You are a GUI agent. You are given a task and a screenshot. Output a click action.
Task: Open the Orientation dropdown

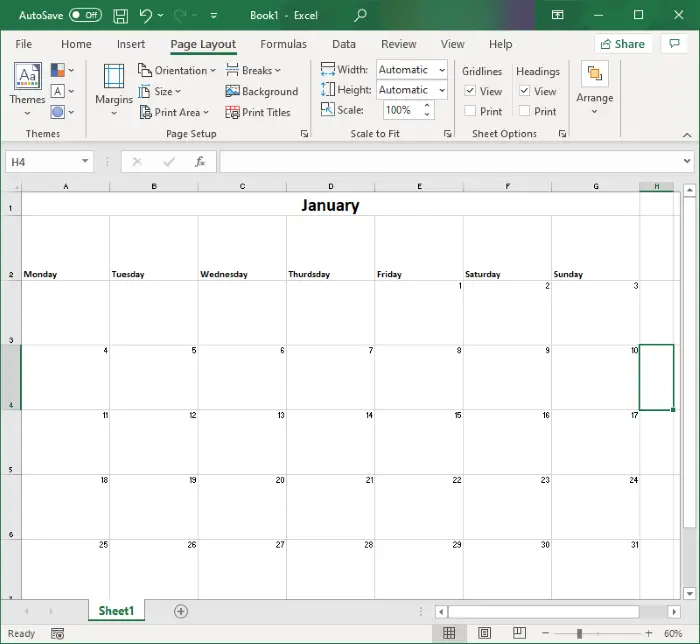[x=177, y=71]
